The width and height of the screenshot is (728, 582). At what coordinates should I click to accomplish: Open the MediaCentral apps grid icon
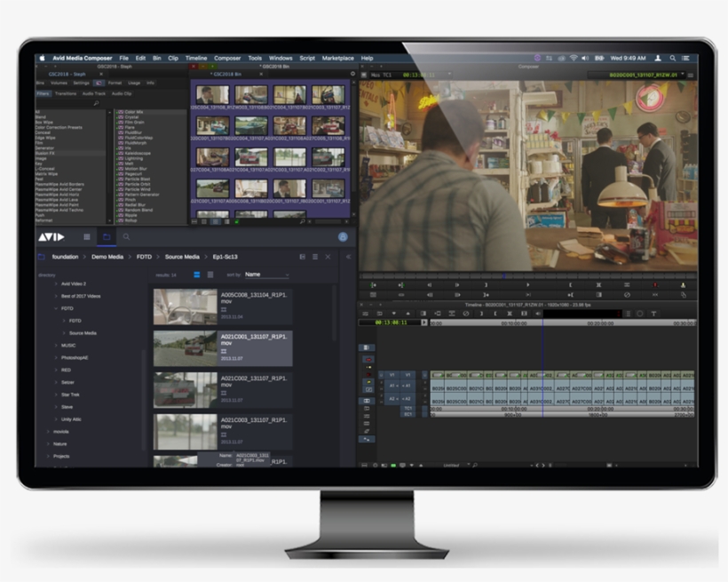click(87, 237)
